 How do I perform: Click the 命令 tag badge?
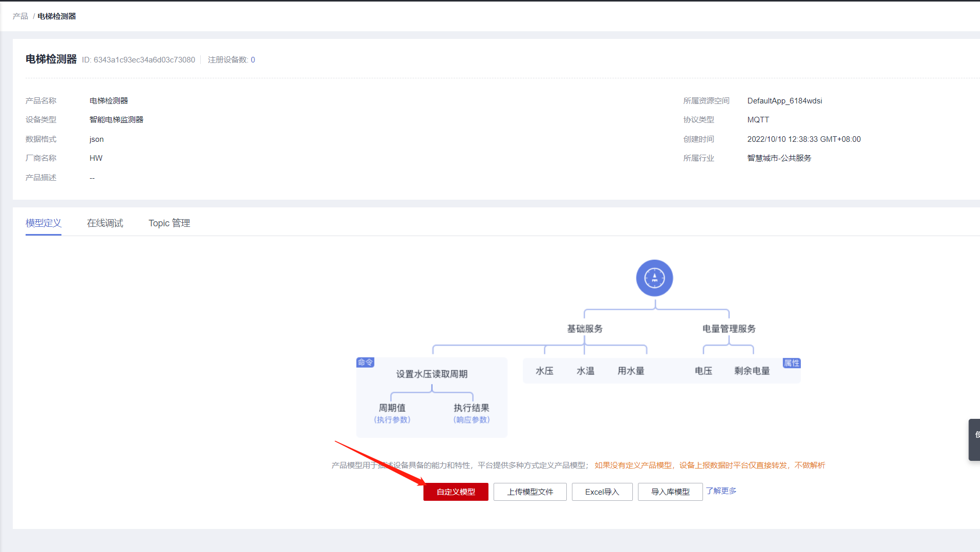tap(365, 363)
